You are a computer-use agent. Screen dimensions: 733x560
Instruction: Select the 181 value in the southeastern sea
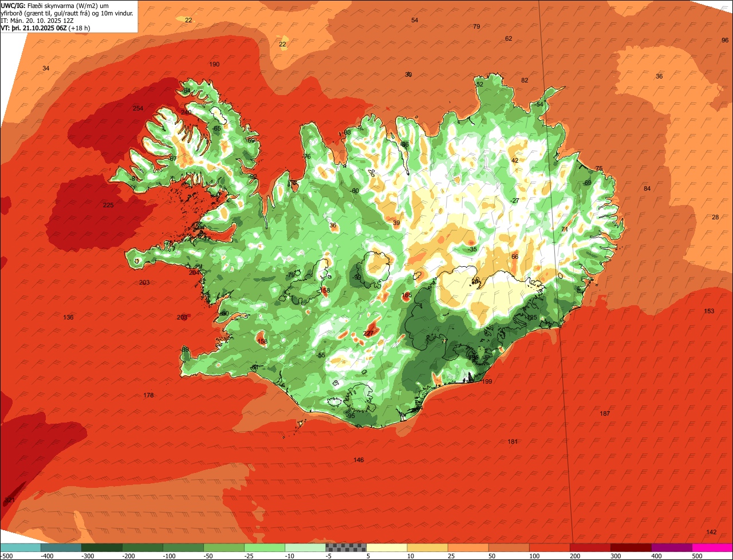[513, 441]
